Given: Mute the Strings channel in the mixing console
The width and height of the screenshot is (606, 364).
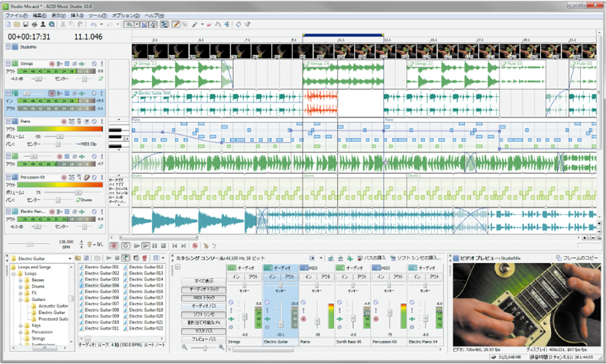Looking at the screenshot, I should click(232, 303).
